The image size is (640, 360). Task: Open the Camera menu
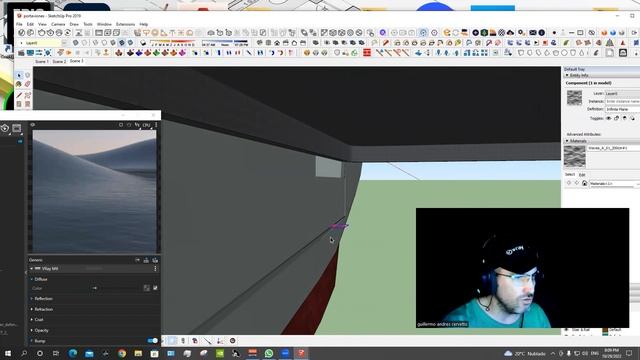(x=58, y=24)
